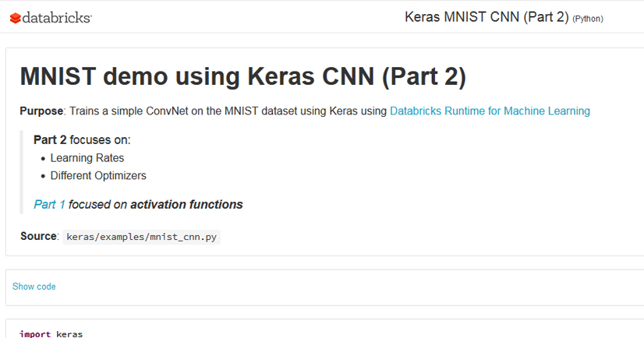The width and height of the screenshot is (644, 338).
Task: Click the bold Source label
Action: point(38,236)
